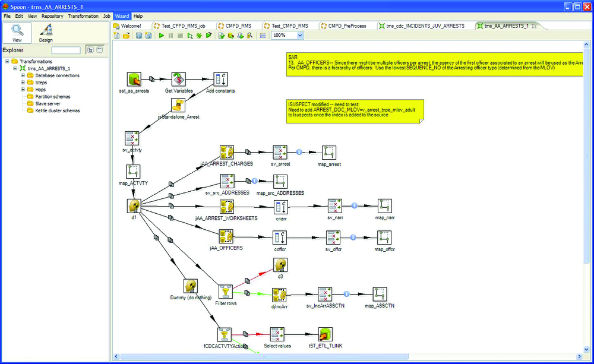This screenshot has height=364, width=594.
Task: Open the zoom level dropdown
Action: [x=301, y=36]
